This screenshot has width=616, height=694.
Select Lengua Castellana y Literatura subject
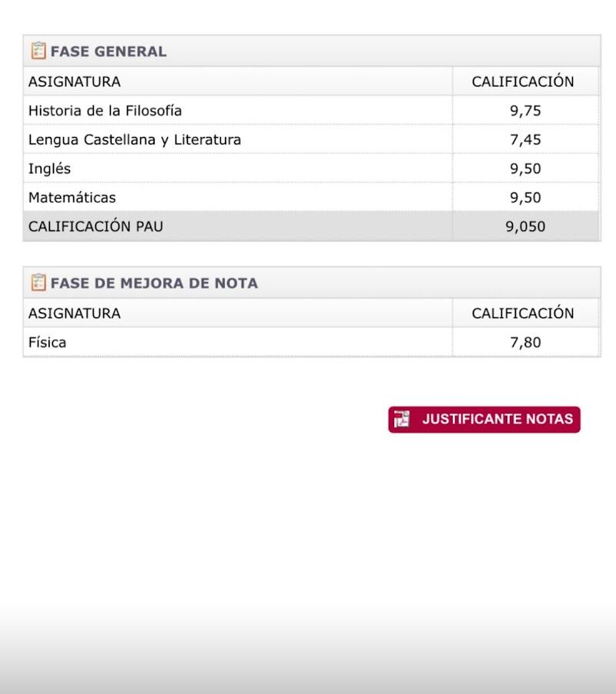pos(135,139)
